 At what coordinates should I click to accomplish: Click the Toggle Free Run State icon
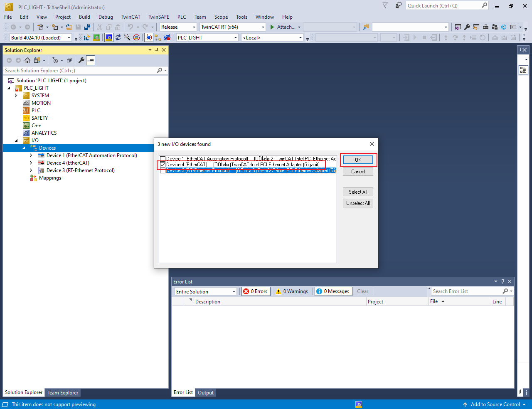136,37
